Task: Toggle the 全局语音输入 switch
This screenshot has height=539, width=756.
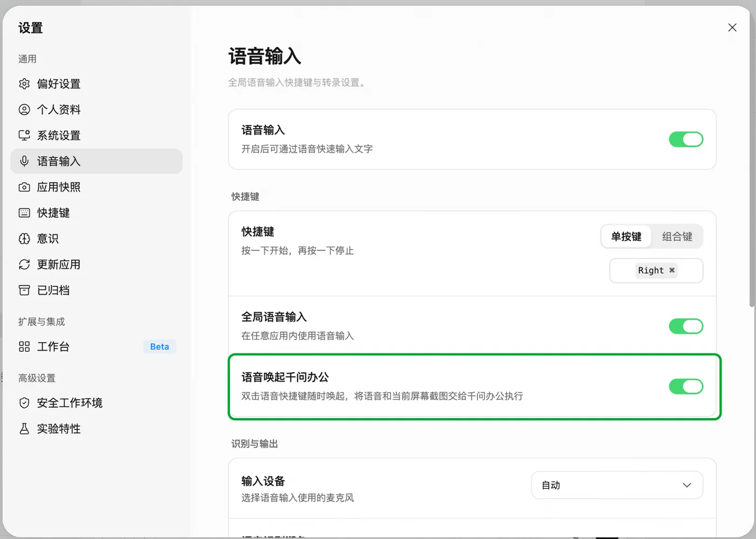Action: click(x=686, y=326)
